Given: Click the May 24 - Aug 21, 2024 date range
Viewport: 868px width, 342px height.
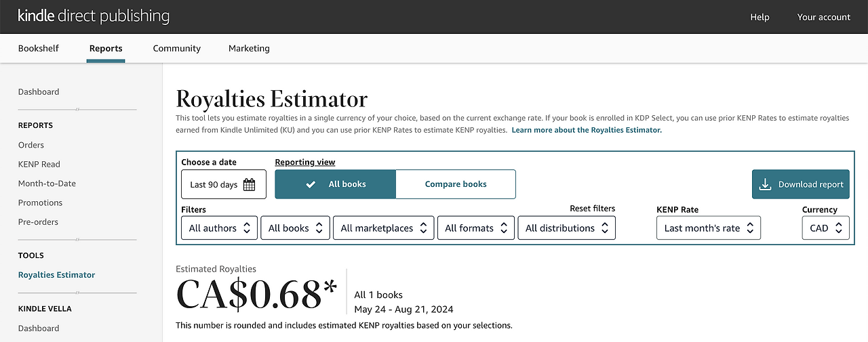Looking at the screenshot, I should (x=404, y=309).
